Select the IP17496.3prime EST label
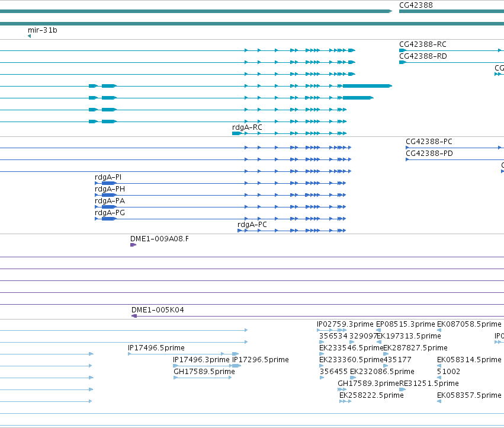 click(x=201, y=360)
